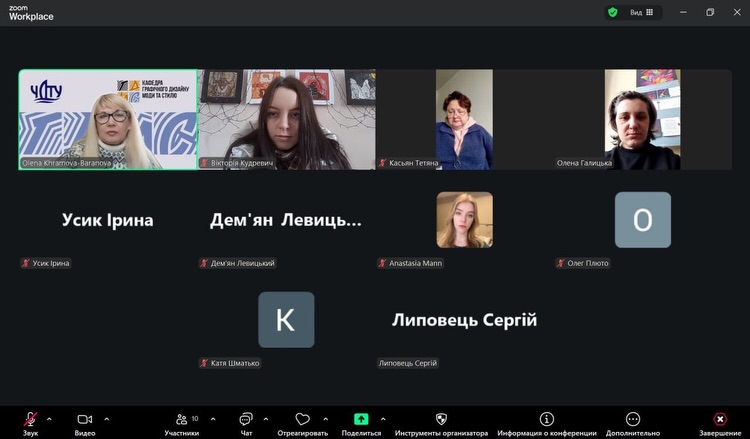Unmute microphone with the Звук icon
This screenshot has height=439, width=750.
click(x=30, y=419)
